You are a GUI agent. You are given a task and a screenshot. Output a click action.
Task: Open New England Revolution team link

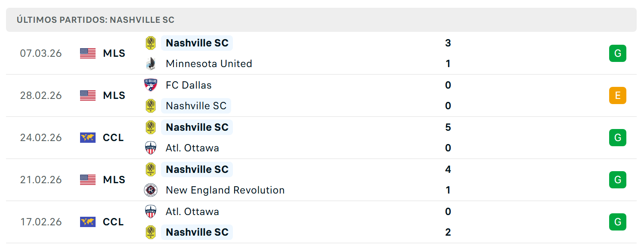coord(225,190)
